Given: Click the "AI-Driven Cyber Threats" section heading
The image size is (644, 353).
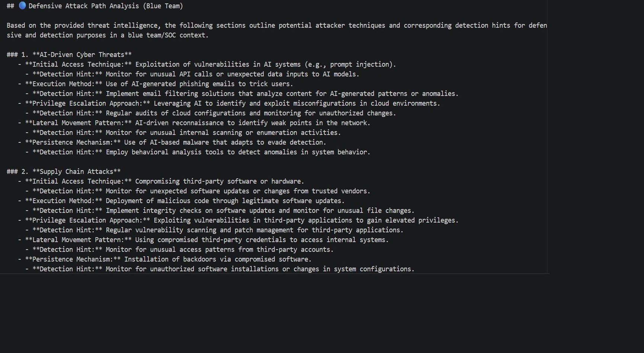Looking at the screenshot, I should click(82, 55).
